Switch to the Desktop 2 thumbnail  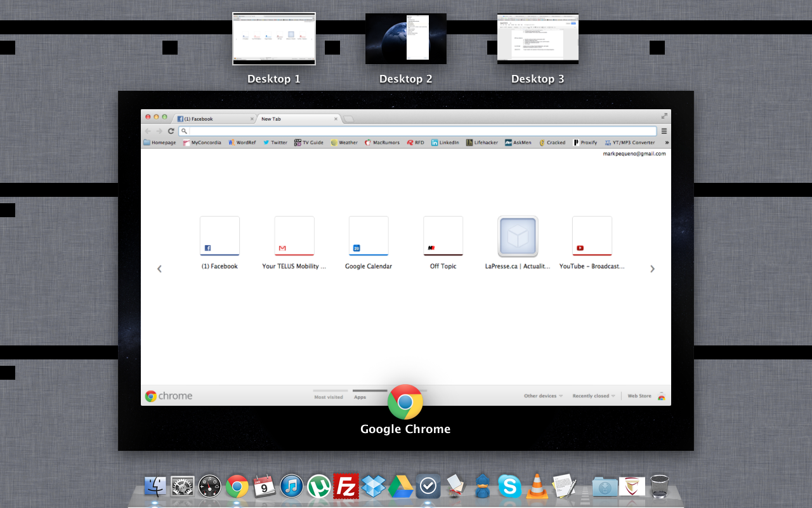[406, 39]
